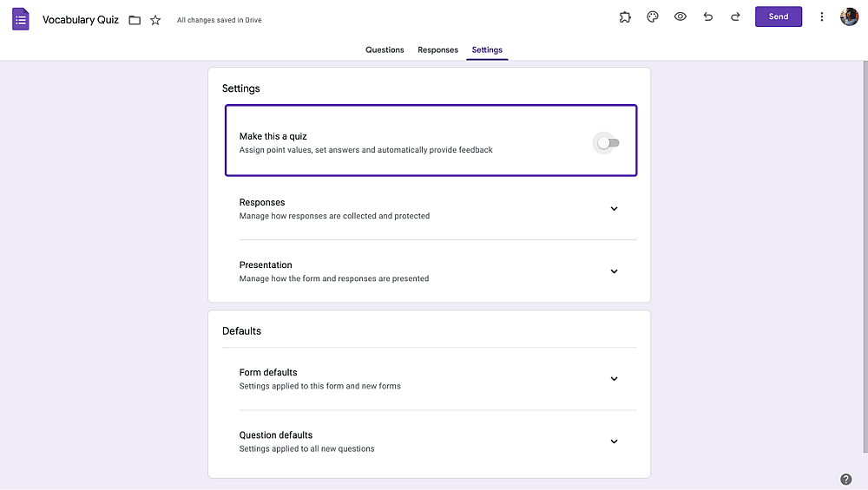This screenshot has height=490, width=868.
Task: Click the Vocabulary Quiz title field
Action: (80, 20)
